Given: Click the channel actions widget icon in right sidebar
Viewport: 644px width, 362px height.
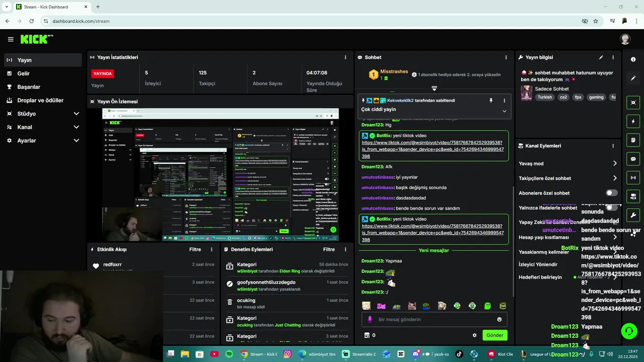Looking at the screenshot, I should pos(633,196).
